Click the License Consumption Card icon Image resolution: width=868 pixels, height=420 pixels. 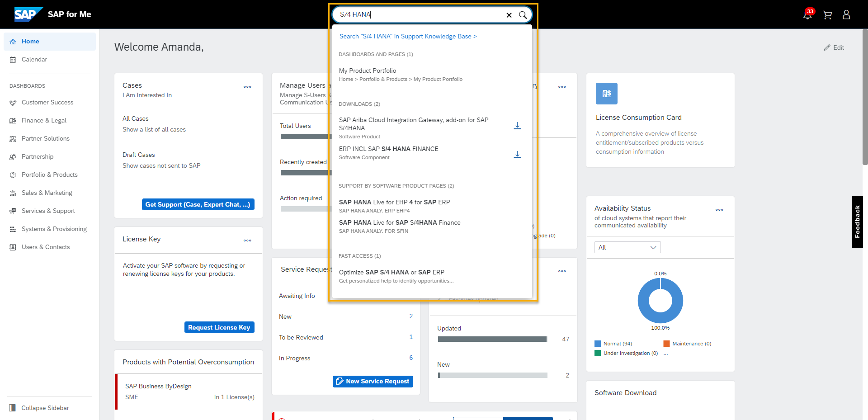tap(606, 94)
